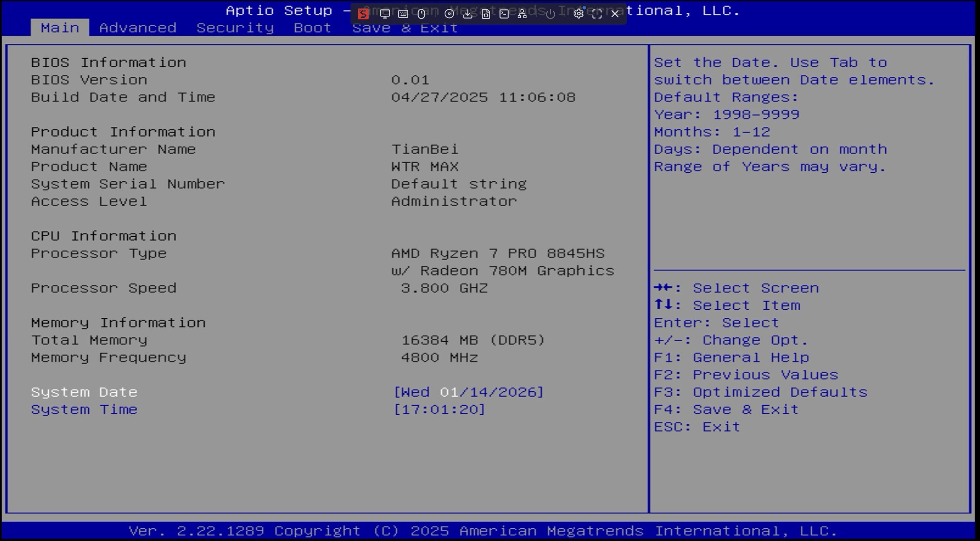Open the virtual keyboard icon
Viewport: 980px width, 541px height.
[x=403, y=14]
